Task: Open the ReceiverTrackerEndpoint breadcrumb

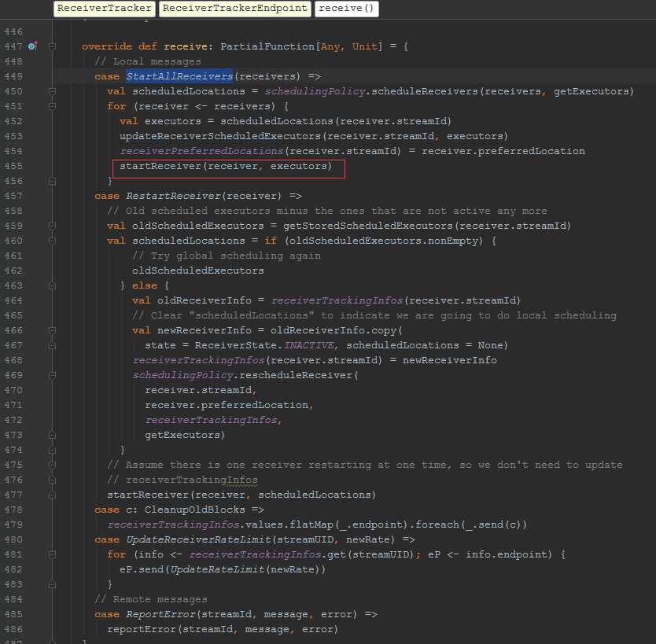Action: click(x=234, y=9)
